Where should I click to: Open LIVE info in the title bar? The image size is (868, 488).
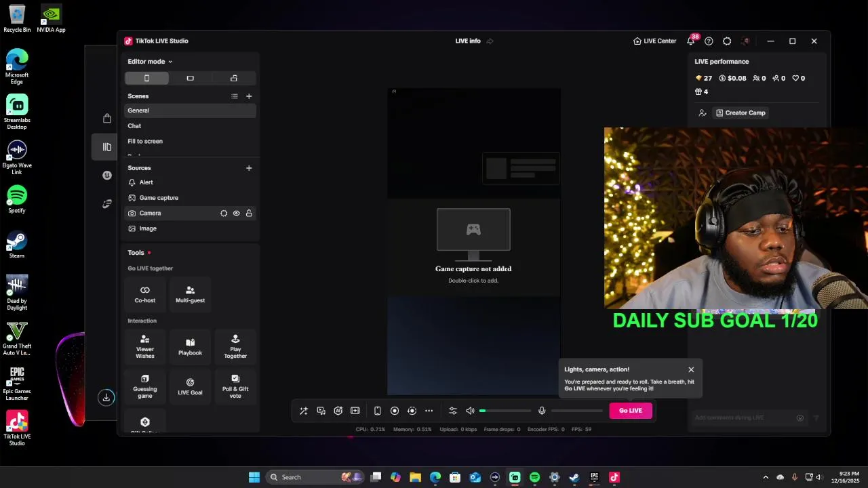click(468, 41)
